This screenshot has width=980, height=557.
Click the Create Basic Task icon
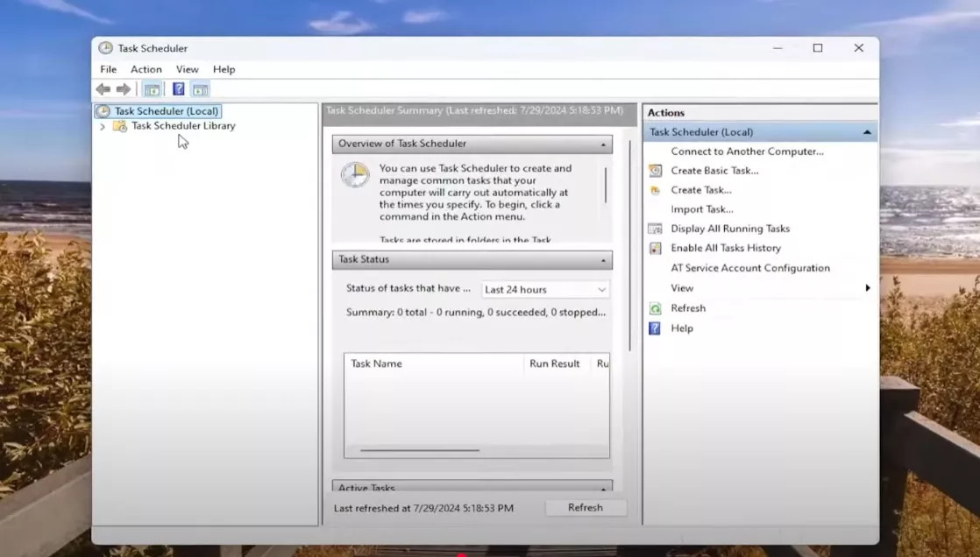(655, 171)
